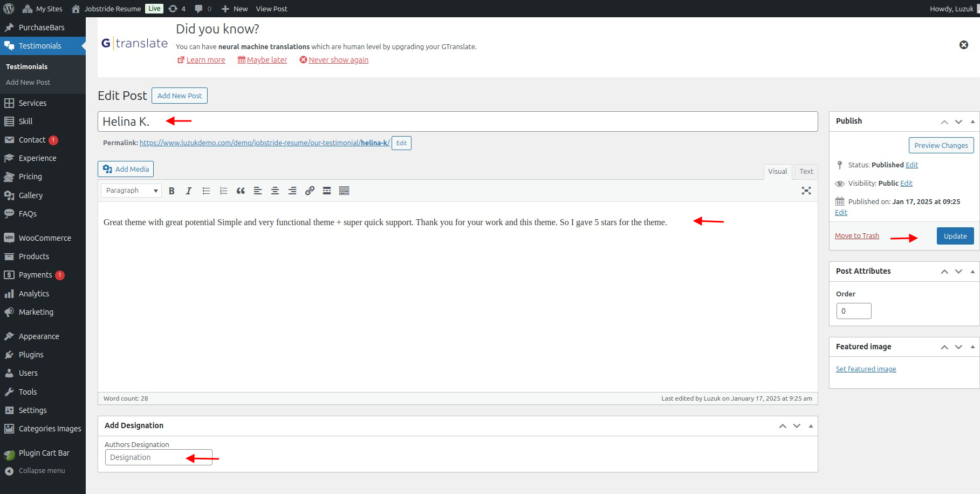Create a bulleted list
This screenshot has width=980, height=494.
click(206, 191)
